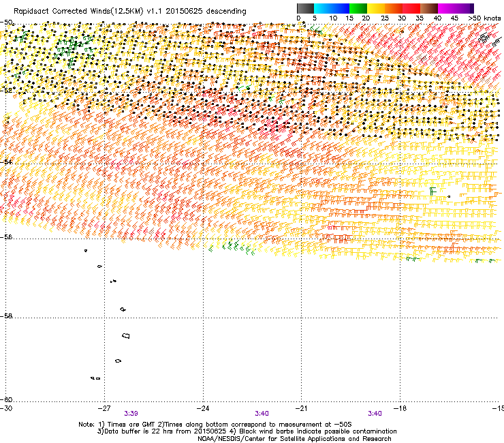Click the purple 3:40 time near -18
The image size is (504, 443).
pos(375,414)
